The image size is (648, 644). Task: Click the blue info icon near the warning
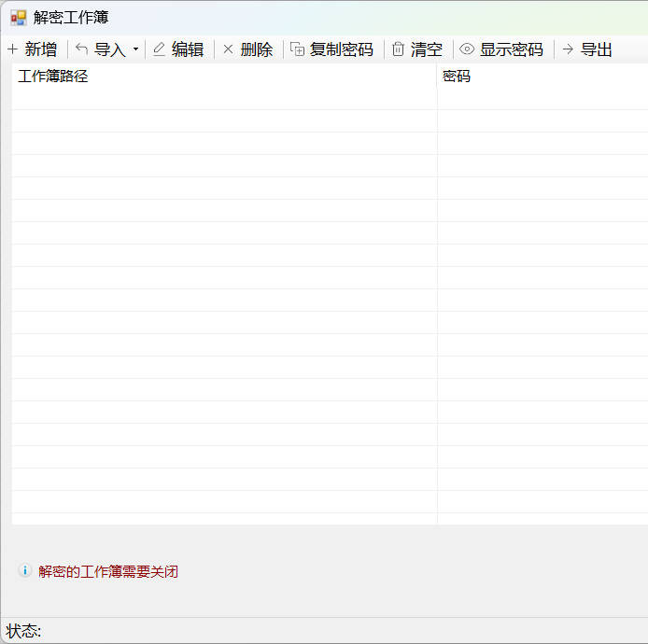click(x=24, y=570)
